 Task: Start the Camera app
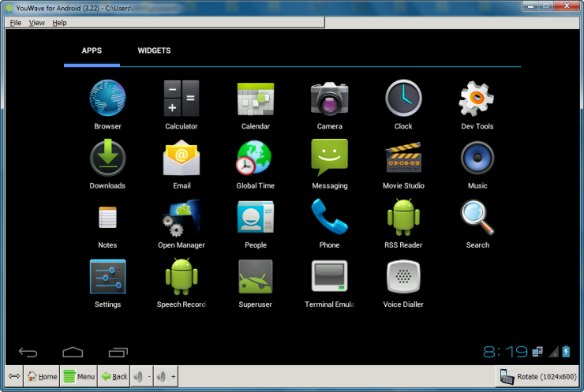tap(330, 99)
